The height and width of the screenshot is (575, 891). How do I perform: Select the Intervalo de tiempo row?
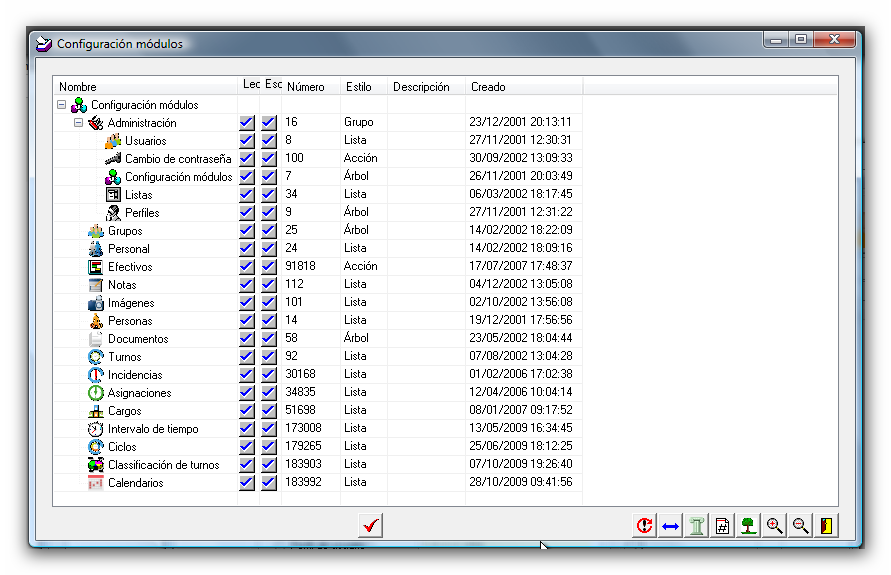tap(152, 429)
